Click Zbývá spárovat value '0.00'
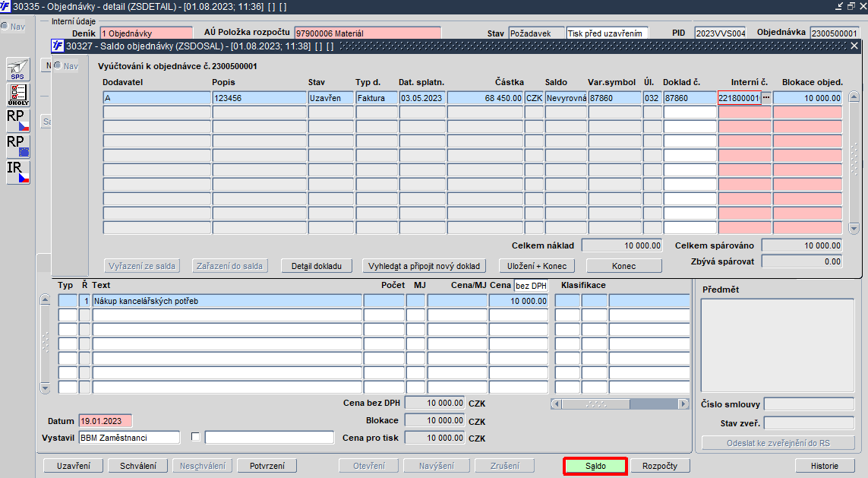 (802, 261)
